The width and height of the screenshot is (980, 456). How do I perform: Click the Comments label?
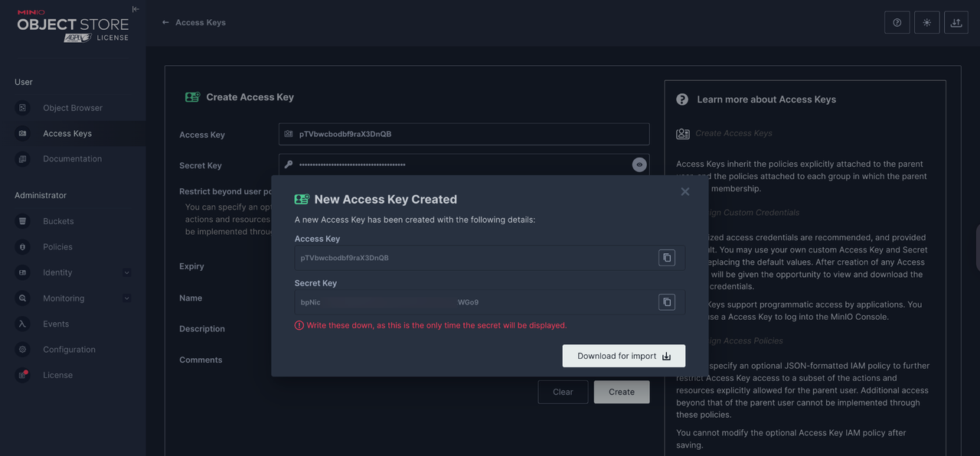pos(201,360)
